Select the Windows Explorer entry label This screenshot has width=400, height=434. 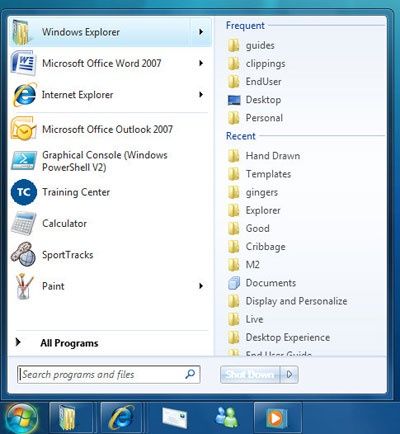click(x=81, y=32)
